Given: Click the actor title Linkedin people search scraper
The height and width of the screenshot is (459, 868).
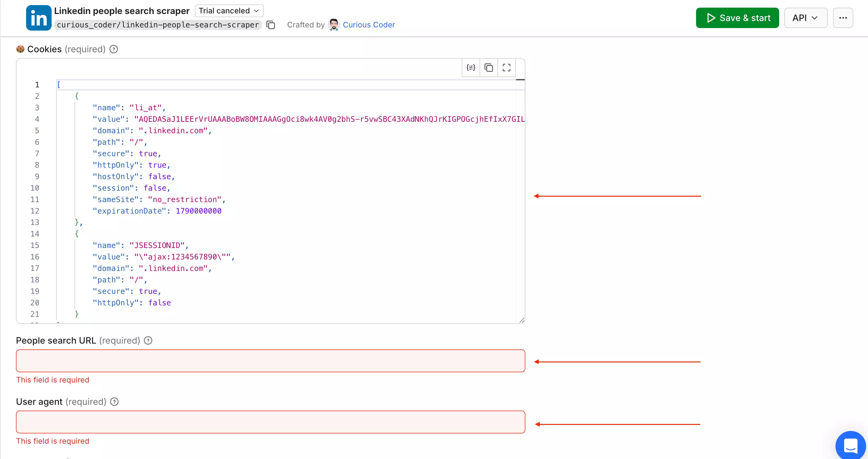Looking at the screenshot, I should coord(122,11).
